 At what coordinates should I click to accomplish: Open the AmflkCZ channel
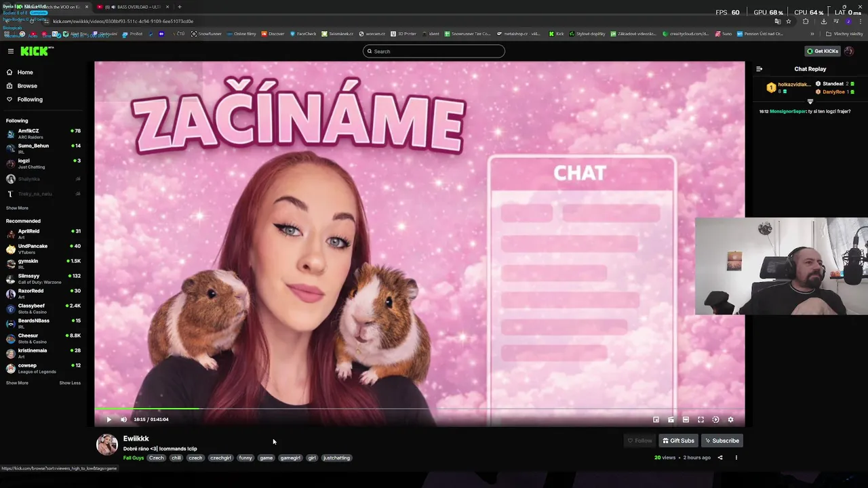click(x=43, y=134)
